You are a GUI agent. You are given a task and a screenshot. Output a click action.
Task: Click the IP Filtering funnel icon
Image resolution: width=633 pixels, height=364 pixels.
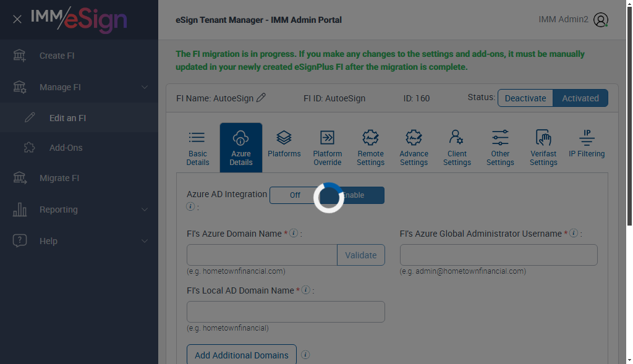pyautogui.click(x=587, y=138)
